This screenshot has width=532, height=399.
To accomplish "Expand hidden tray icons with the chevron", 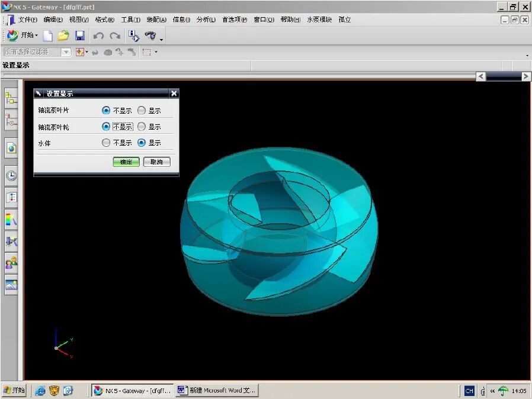I will tap(492, 391).
